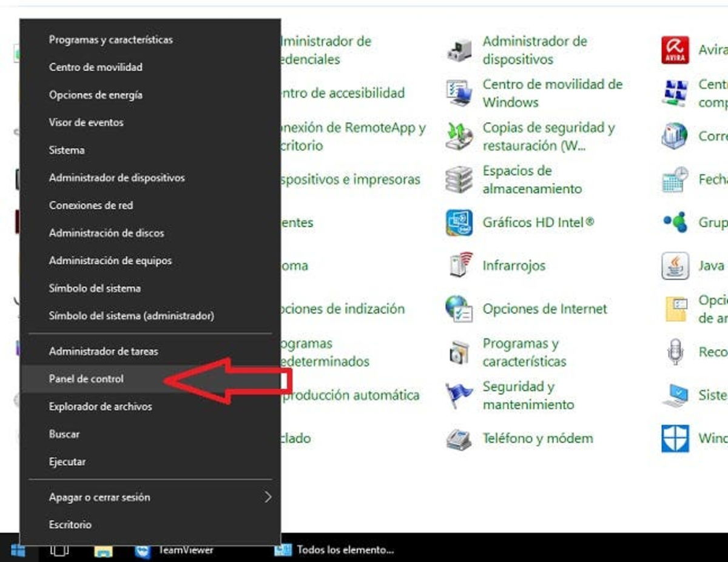Image resolution: width=728 pixels, height=562 pixels.
Task: Open Administrador de dispositivos from Control Panel
Action: tap(534, 50)
